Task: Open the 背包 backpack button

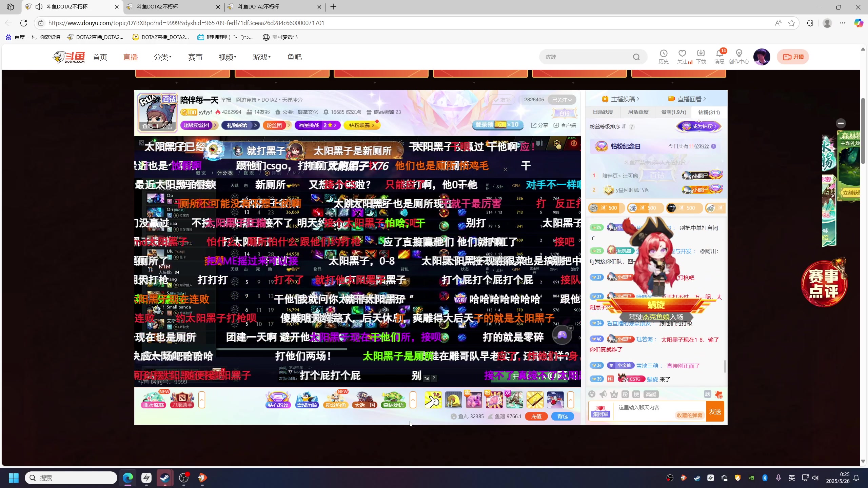Action: point(563,416)
